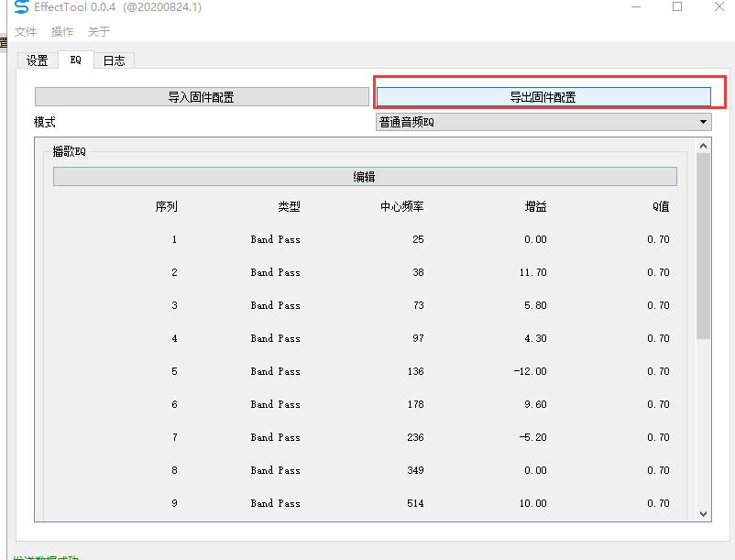The image size is (735, 560).
Task: Click center frequency value 73
Action: click(418, 305)
